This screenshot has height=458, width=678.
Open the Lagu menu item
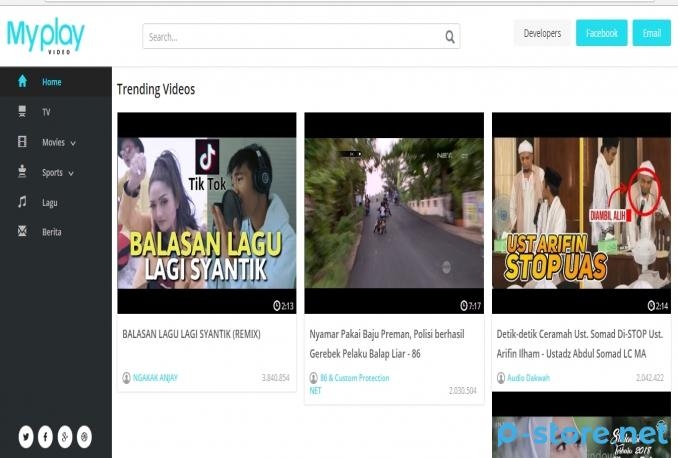click(51, 202)
